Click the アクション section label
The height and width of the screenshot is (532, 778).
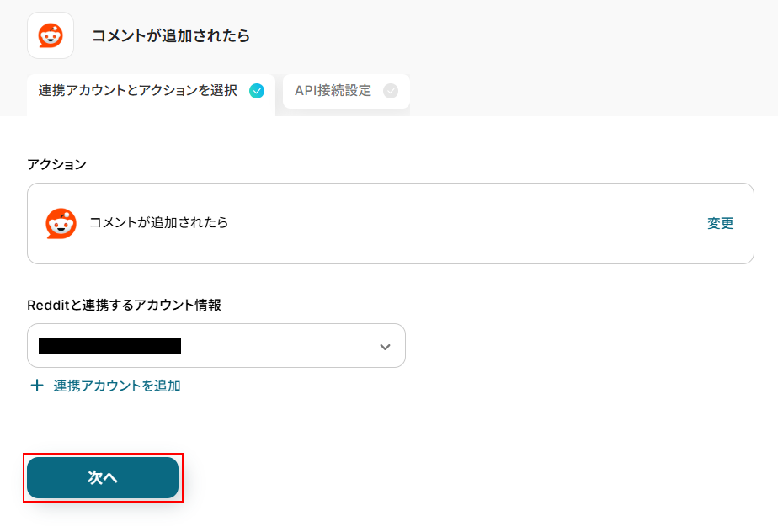(56, 164)
